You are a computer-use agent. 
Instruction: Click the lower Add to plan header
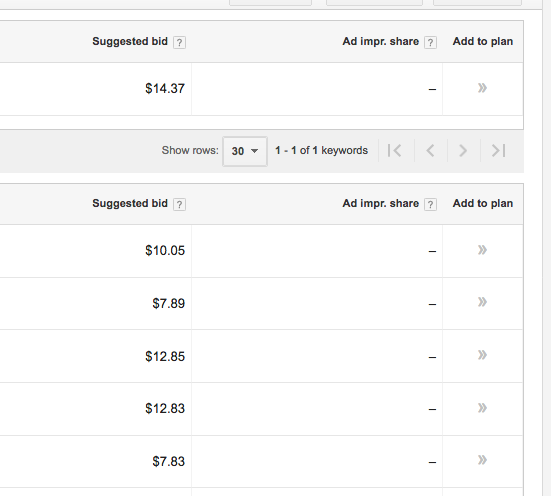482,203
